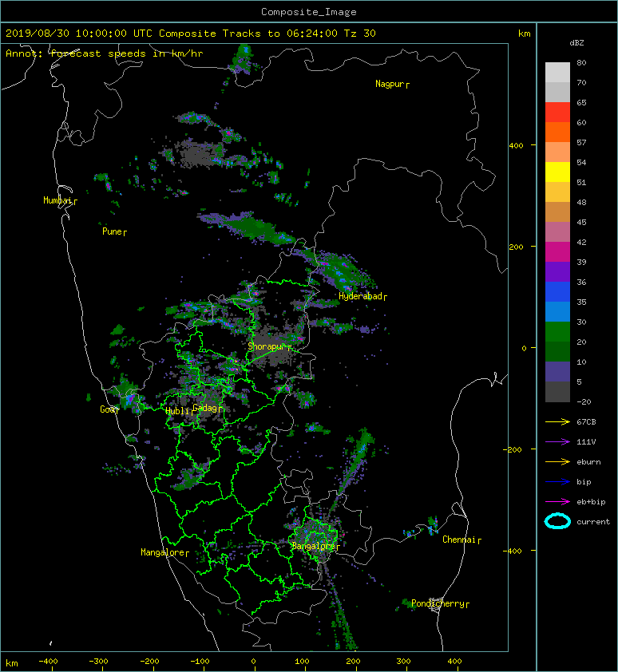Click the 400 tick label on the vertical axis

516,146
